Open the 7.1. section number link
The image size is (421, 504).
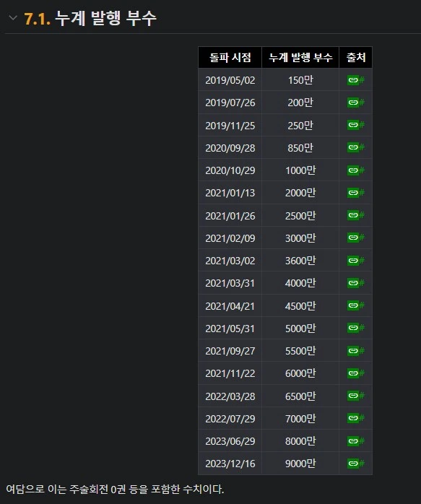[37, 18]
